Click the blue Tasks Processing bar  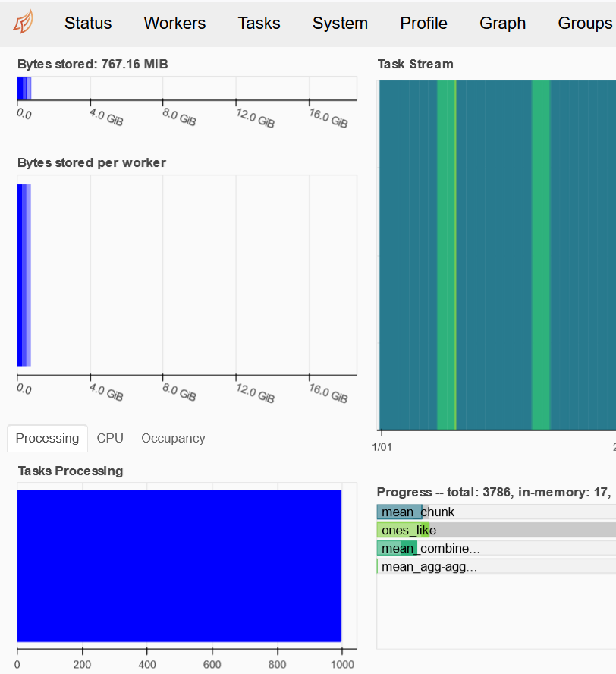pyautogui.click(x=179, y=565)
